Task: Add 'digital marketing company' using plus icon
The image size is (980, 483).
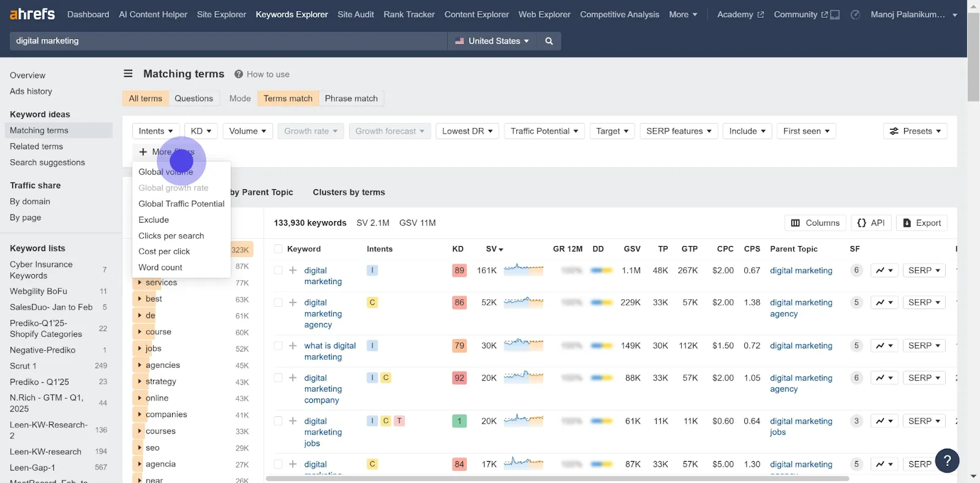Action: (x=293, y=378)
